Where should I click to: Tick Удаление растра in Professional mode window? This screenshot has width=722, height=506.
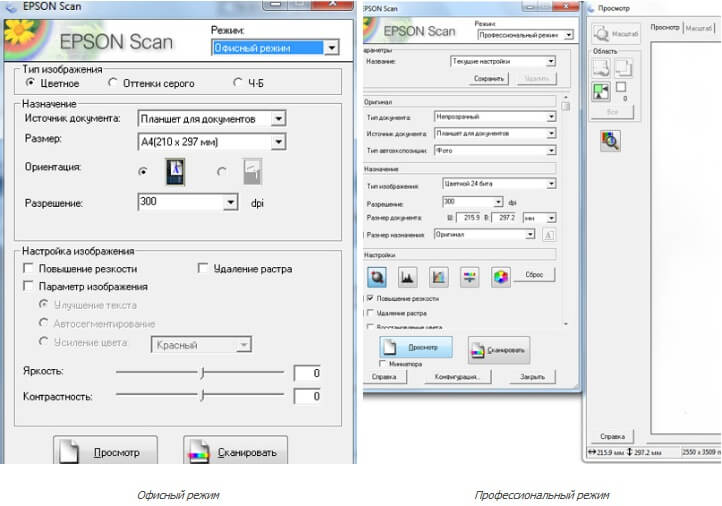tap(370, 313)
